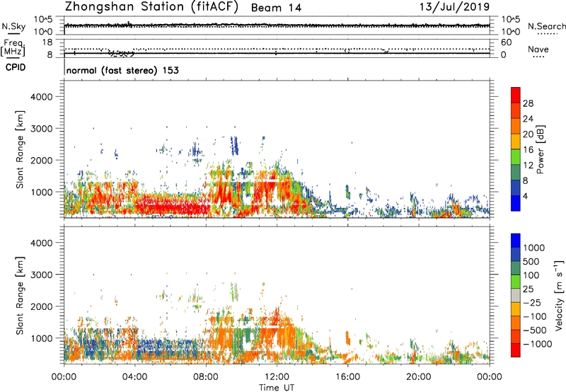Click the '08:00' time axis tick label

tap(206, 377)
